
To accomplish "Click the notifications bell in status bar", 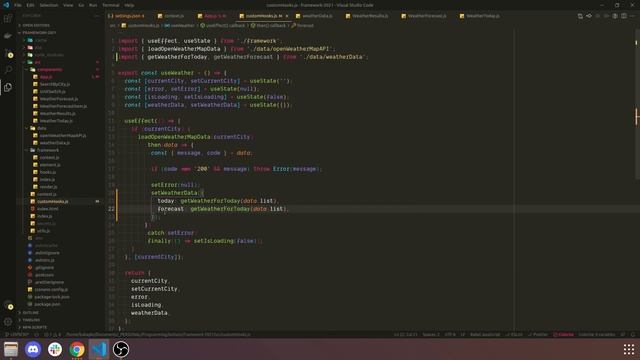I will click(633, 335).
